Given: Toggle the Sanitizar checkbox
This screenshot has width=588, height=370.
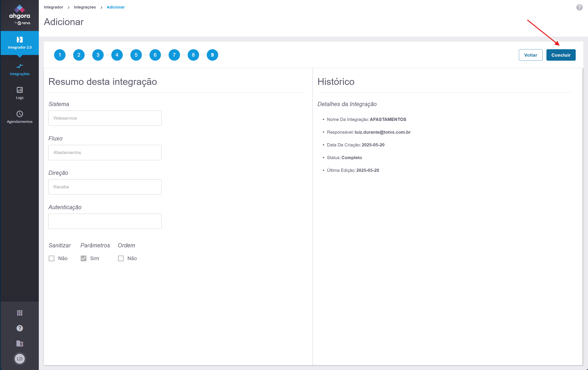Looking at the screenshot, I should point(52,258).
